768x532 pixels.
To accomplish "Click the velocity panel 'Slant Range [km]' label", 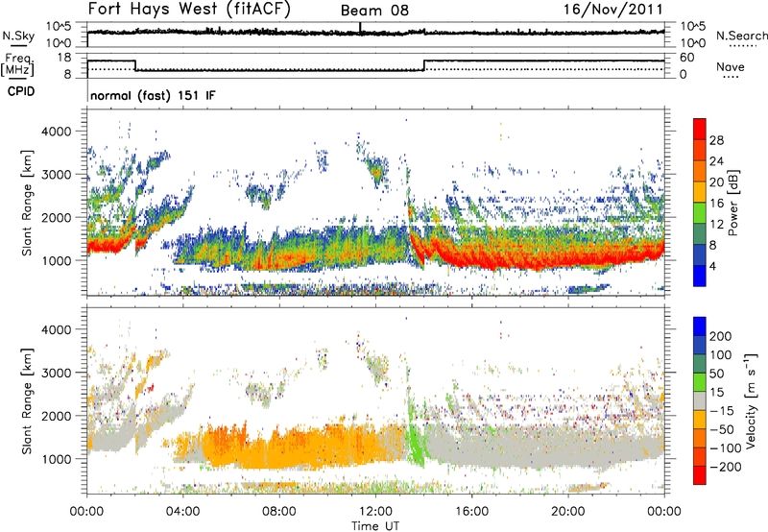I will coord(27,400).
